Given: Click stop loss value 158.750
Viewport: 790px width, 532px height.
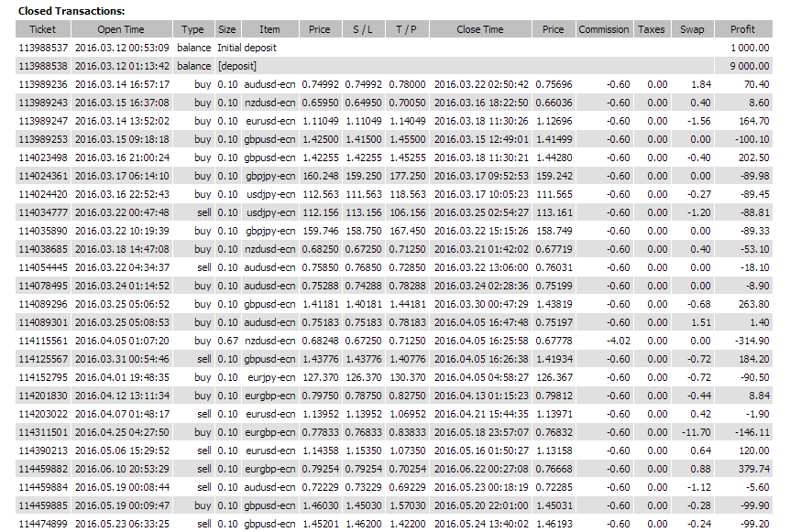Looking at the screenshot, I should [364, 231].
